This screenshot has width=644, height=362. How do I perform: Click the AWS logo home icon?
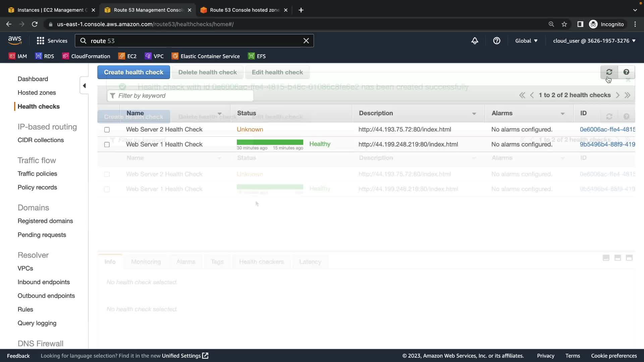coord(15,41)
